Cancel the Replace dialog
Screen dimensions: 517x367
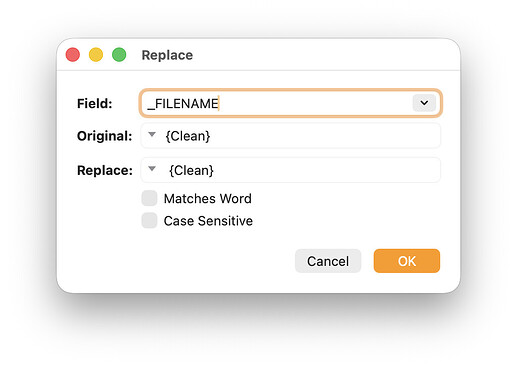(328, 261)
